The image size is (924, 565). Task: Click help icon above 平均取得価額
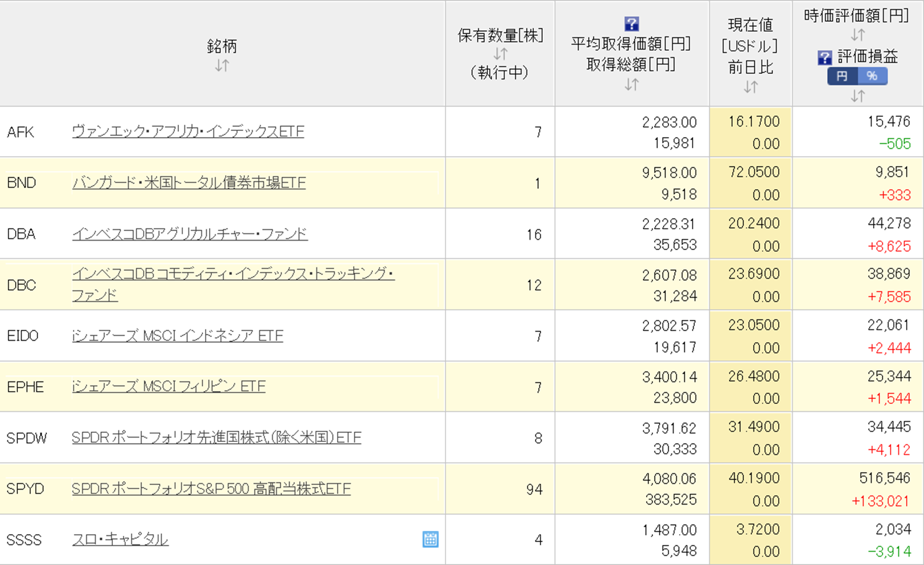click(x=631, y=24)
